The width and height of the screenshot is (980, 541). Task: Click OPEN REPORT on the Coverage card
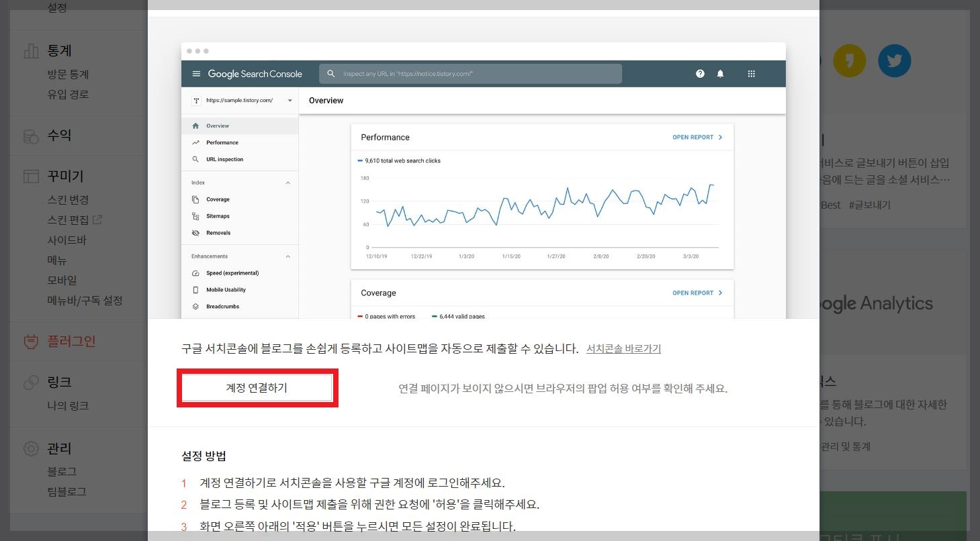coord(697,293)
